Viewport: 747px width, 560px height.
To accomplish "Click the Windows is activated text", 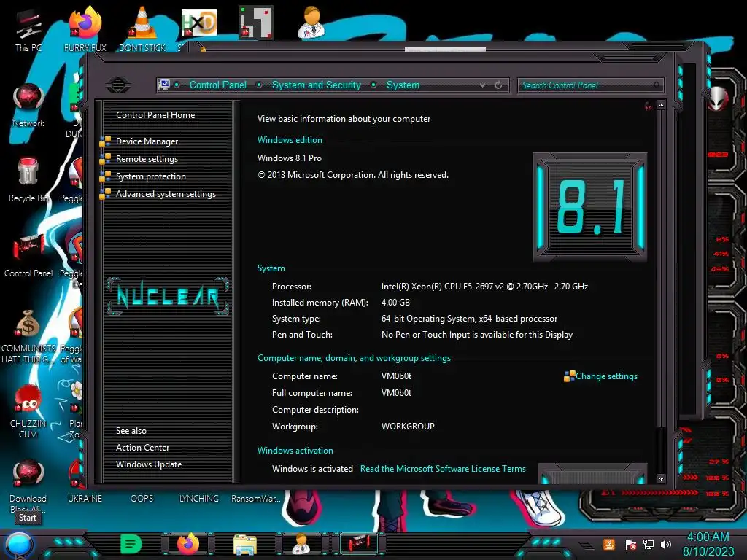I will click(312, 469).
